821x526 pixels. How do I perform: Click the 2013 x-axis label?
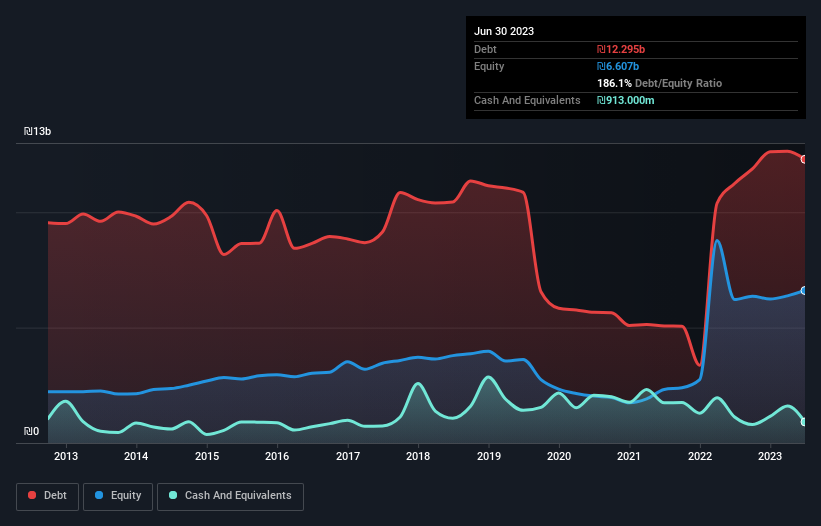point(66,456)
